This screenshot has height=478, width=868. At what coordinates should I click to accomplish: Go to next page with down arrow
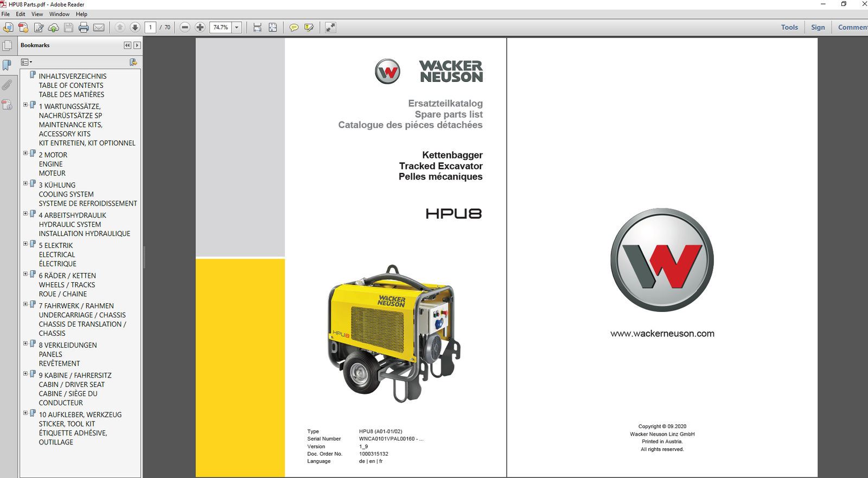[x=135, y=28]
